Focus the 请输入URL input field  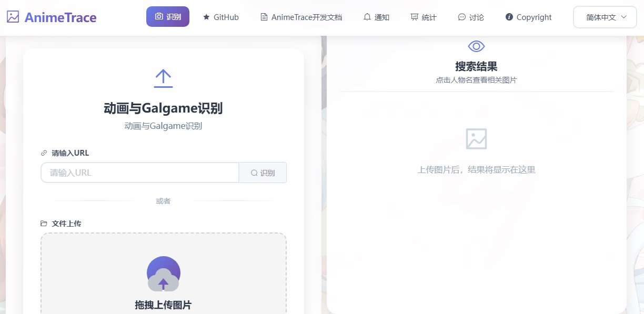point(140,173)
